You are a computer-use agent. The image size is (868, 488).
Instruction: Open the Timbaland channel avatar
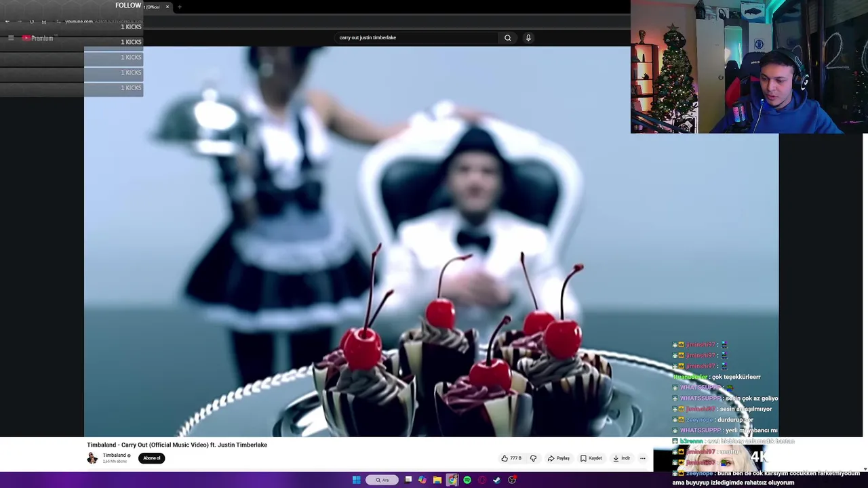[x=92, y=458]
